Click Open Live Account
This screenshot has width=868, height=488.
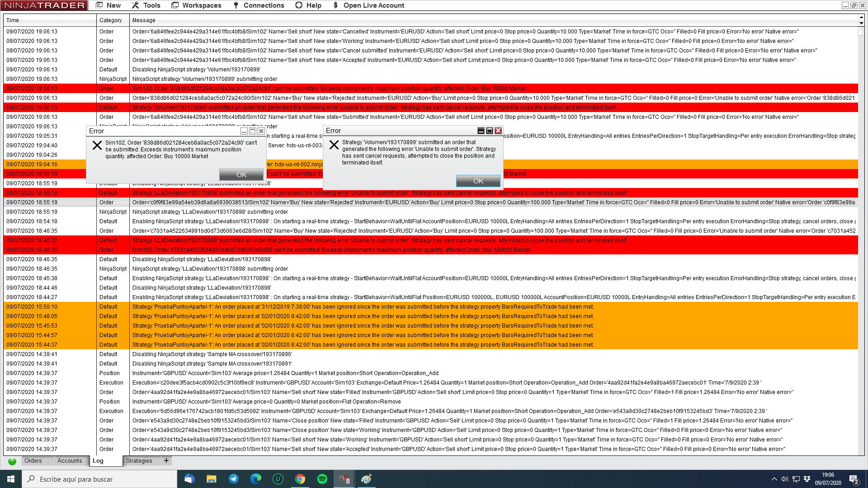tap(368, 5)
